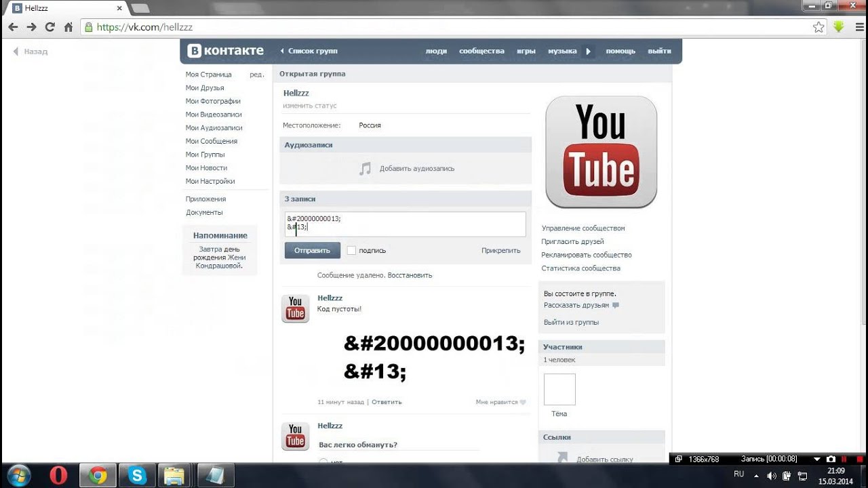Click выйти to log out

(659, 51)
